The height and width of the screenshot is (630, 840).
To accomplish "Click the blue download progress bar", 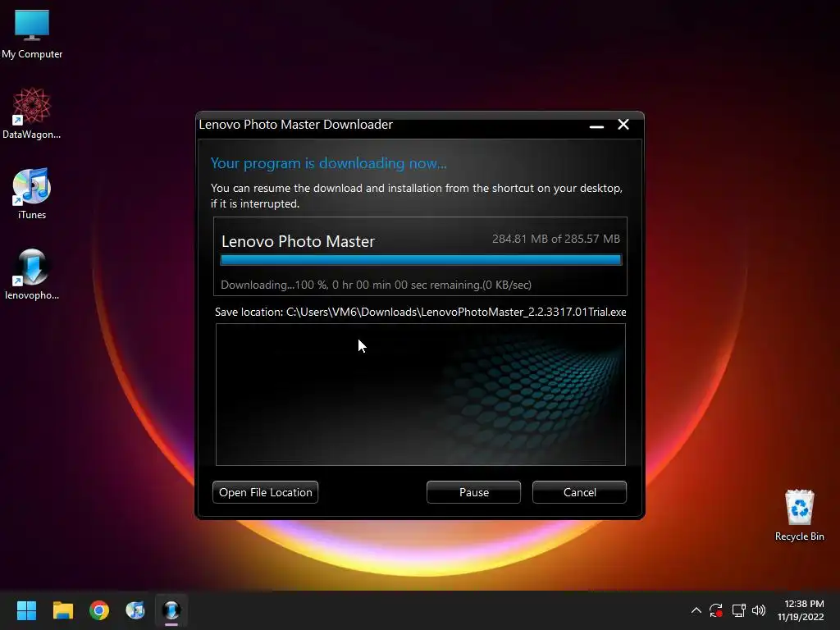I will point(421,260).
